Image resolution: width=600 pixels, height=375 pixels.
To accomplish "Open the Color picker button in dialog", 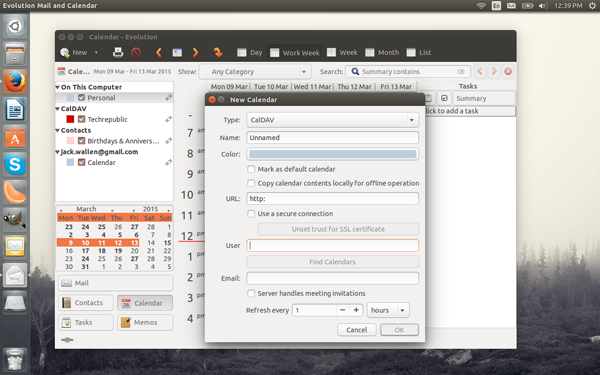I will 332,154.
